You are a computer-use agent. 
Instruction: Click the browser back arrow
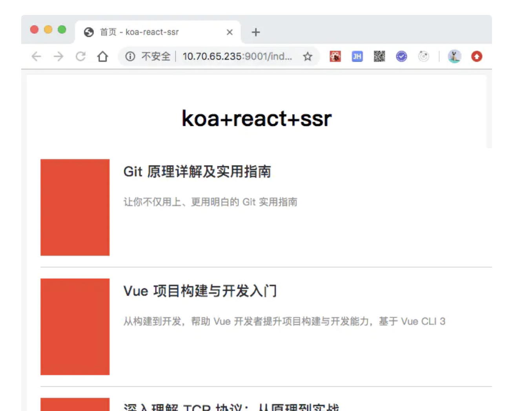(x=36, y=56)
